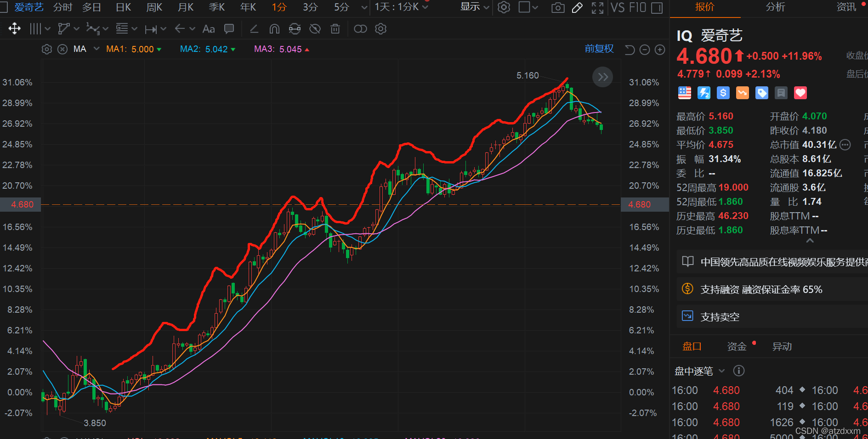
Task: Open the info icon beside 盘中逐笔
Action: point(739,371)
